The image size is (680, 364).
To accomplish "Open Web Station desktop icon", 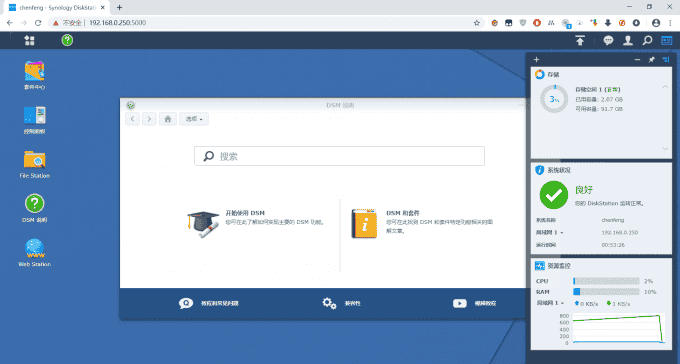I will [x=35, y=253].
